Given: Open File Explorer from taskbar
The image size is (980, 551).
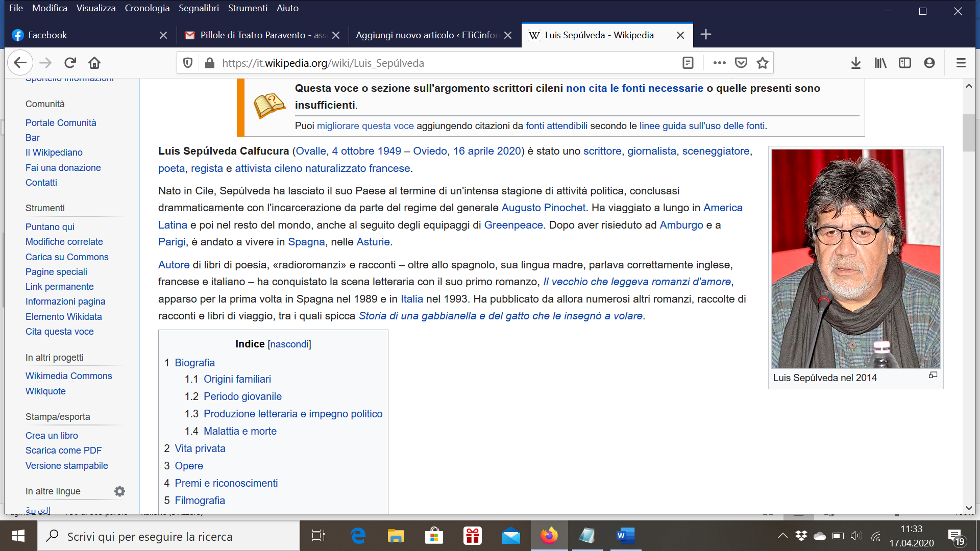Looking at the screenshot, I should click(396, 536).
